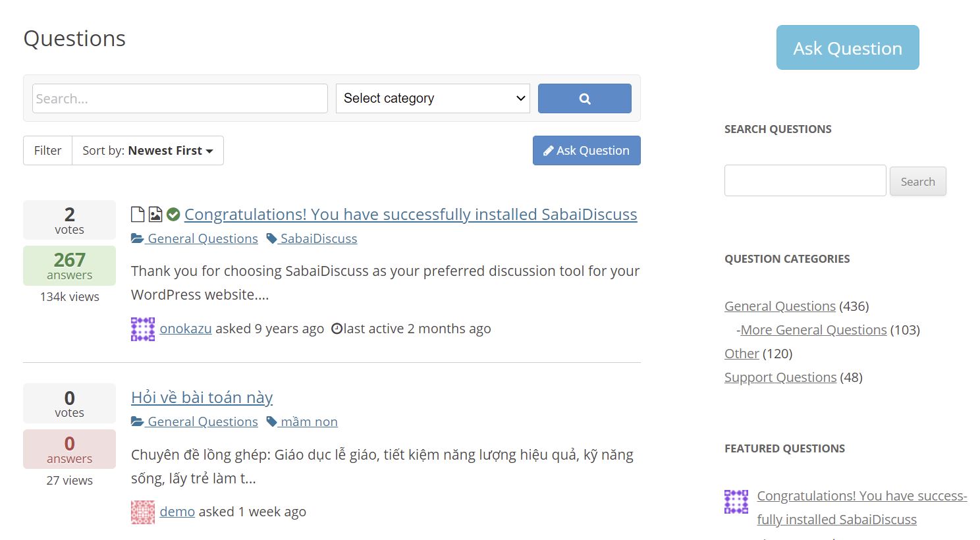Screen dimensions: 980x540
Task: Click the Filter button
Action: click(47, 150)
